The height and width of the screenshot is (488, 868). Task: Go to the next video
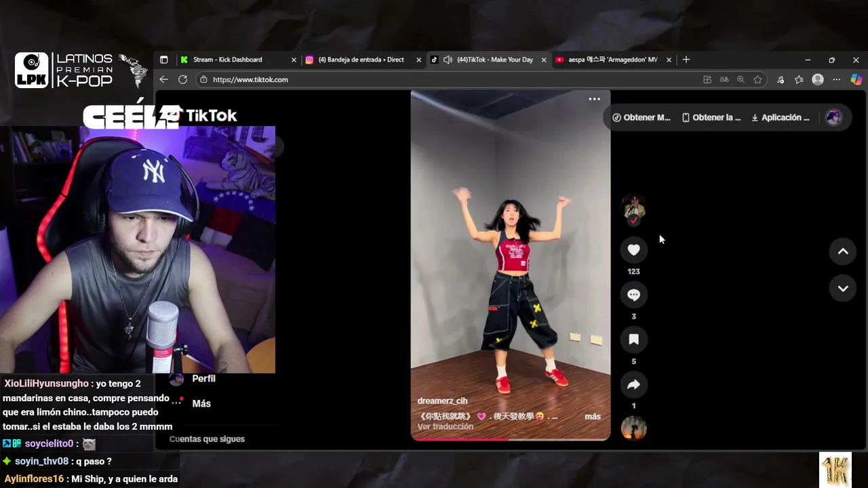[843, 288]
